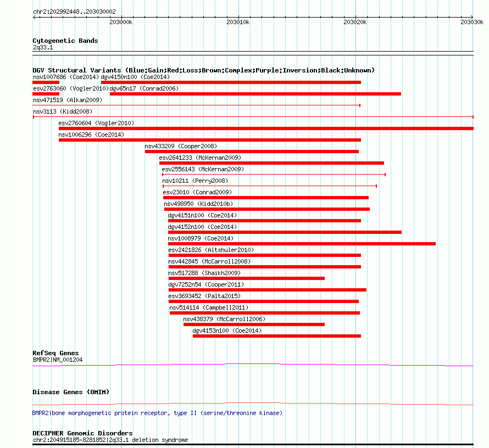This screenshot has height=448, width=489.
Task: Open the nsv3113 (Kidd2008) variant label
Action: point(63,111)
